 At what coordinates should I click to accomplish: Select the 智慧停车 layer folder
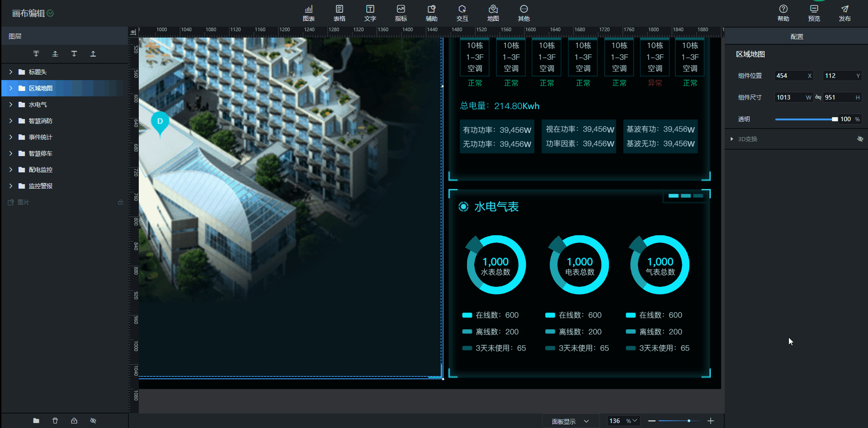pyautogui.click(x=41, y=153)
